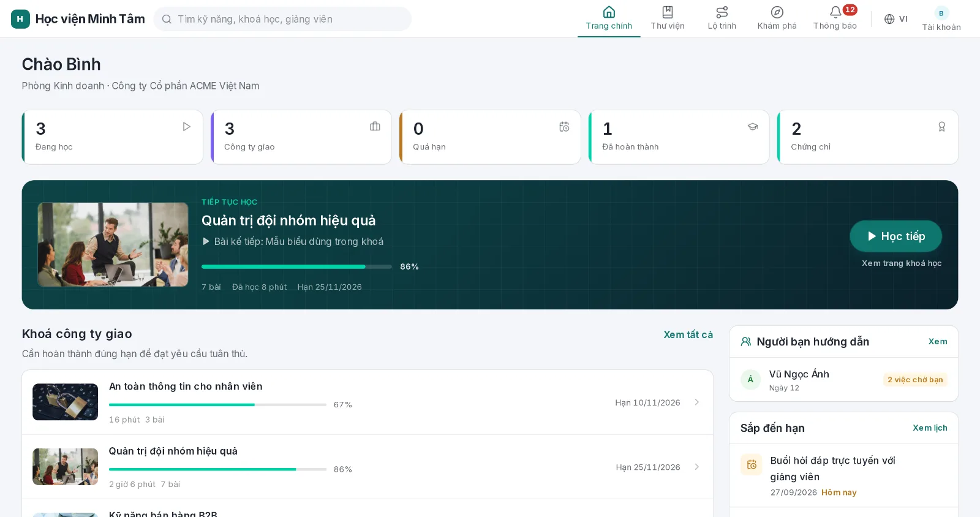This screenshot has height=517, width=980.
Task: Click the 67% progress bar for An toàn thông tin
Action: (x=217, y=405)
